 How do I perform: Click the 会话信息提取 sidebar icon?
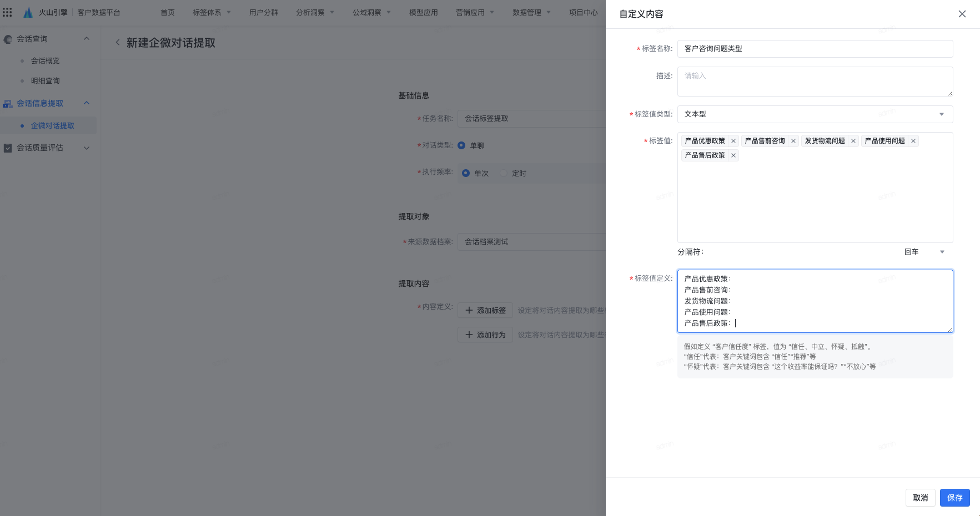point(8,104)
